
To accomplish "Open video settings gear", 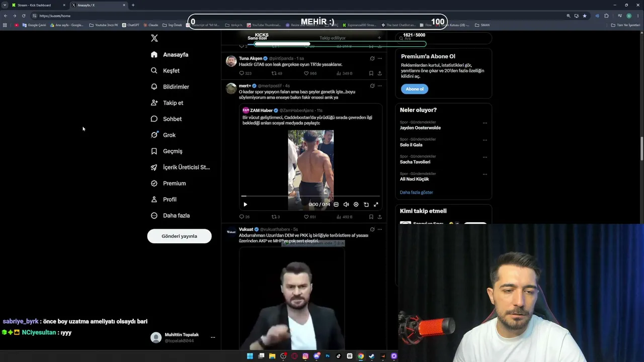I will point(356,205).
